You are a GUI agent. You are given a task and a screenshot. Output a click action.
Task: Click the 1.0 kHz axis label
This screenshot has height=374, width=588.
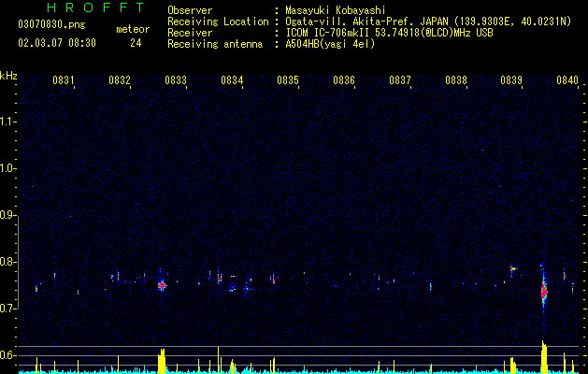pyautogui.click(x=7, y=168)
